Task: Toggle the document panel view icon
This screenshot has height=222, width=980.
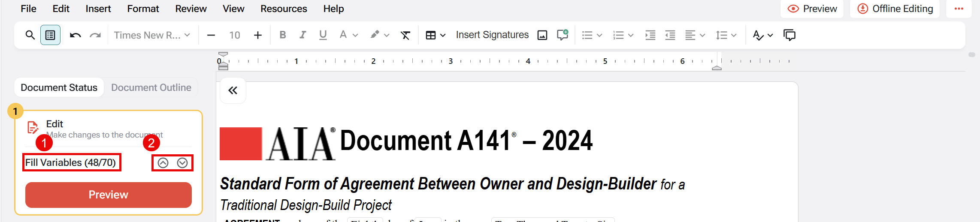Action: click(50, 35)
